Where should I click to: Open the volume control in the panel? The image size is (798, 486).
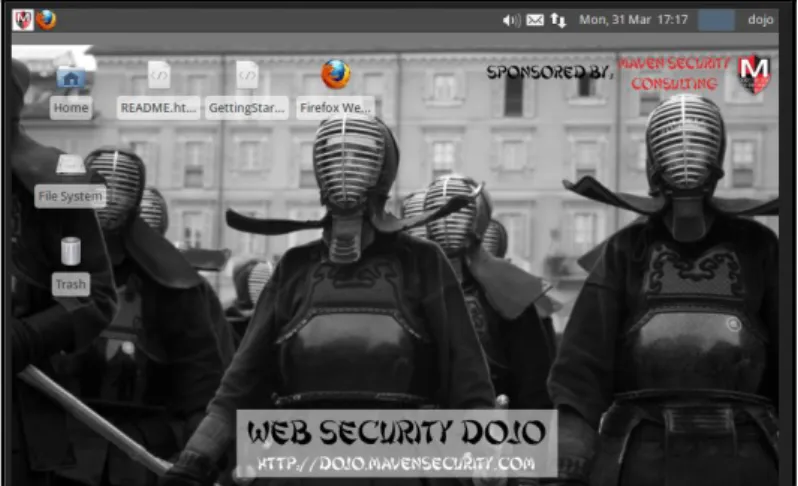(511, 20)
